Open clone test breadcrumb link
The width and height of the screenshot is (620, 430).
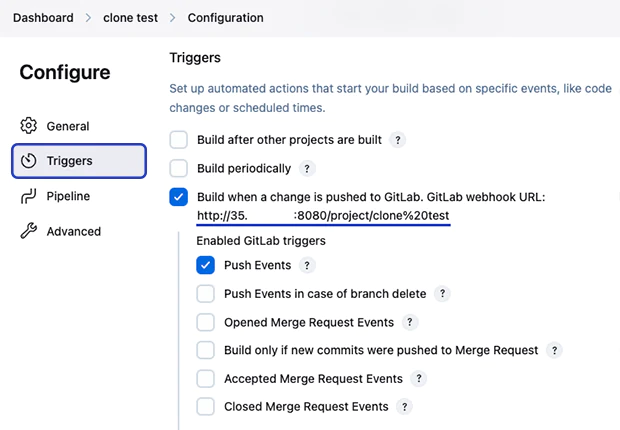[x=130, y=18]
